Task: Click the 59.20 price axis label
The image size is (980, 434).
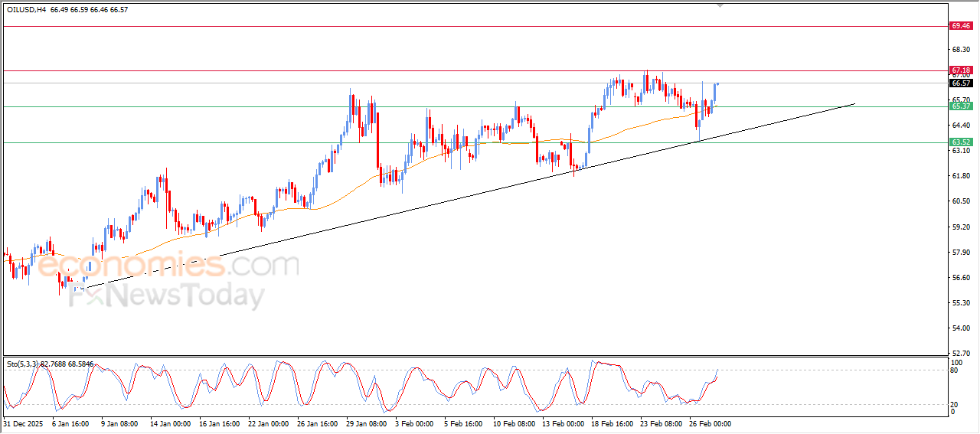Action: click(x=961, y=227)
